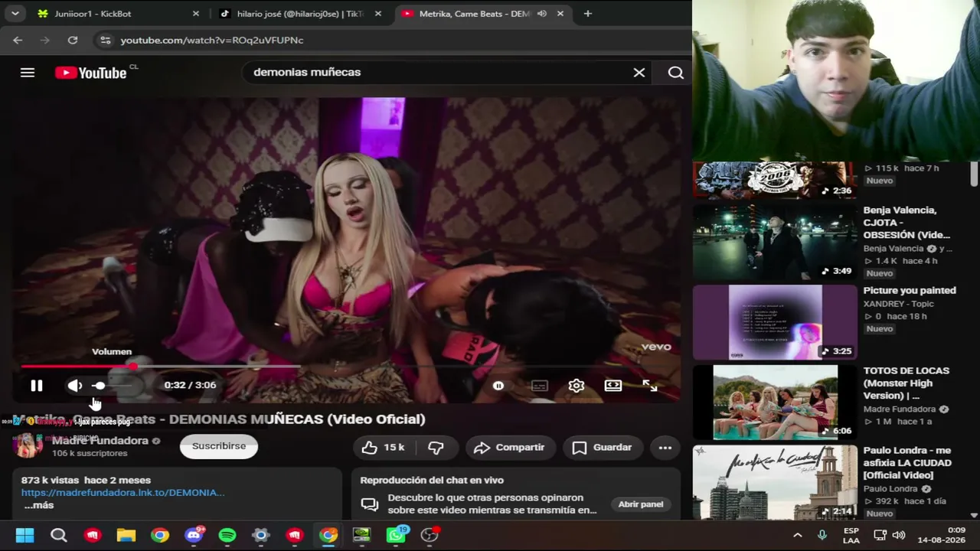Open the Picture you painted thumbnail
This screenshot has height=551, width=980.
coord(775,322)
